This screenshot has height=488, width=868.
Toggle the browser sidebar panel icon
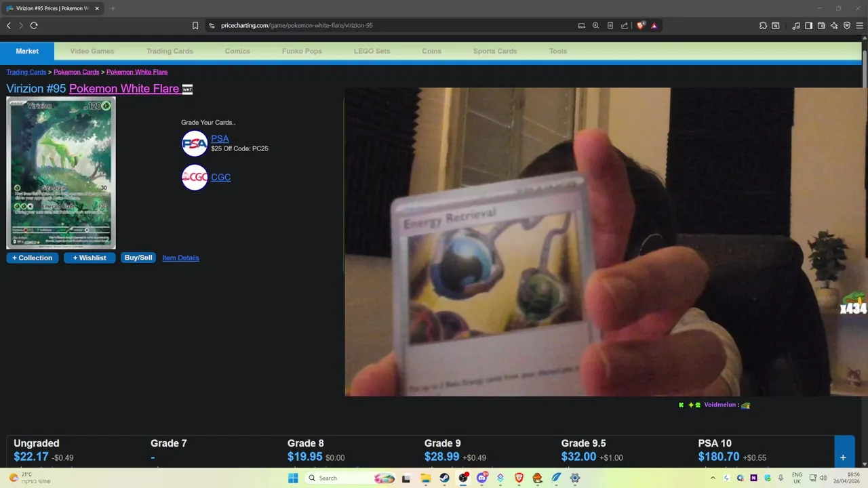coord(808,26)
